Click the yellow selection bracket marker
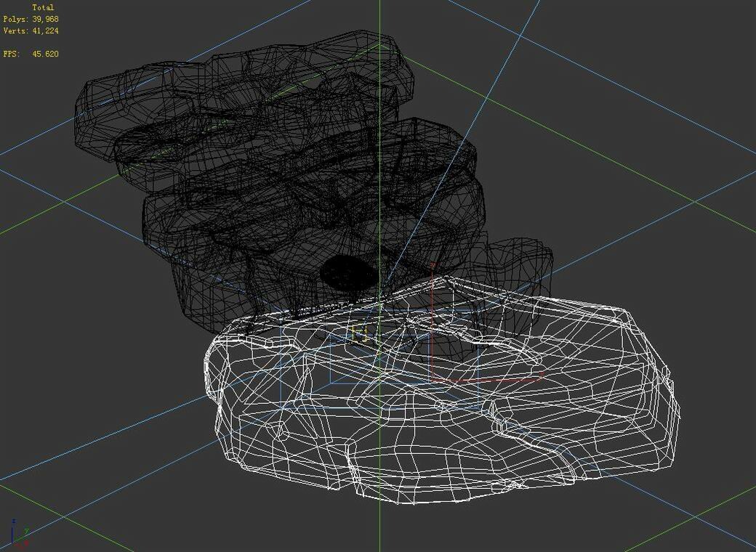The width and height of the screenshot is (756, 552). click(360, 333)
